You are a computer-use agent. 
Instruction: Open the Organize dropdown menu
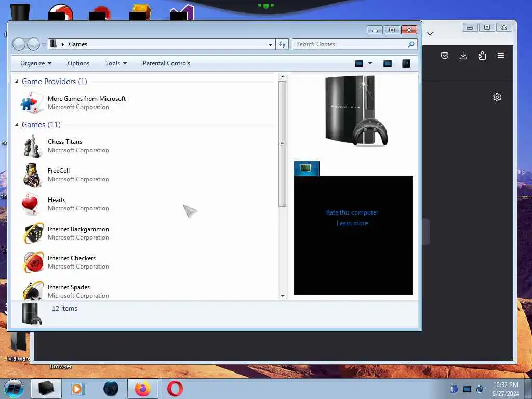pos(36,63)
